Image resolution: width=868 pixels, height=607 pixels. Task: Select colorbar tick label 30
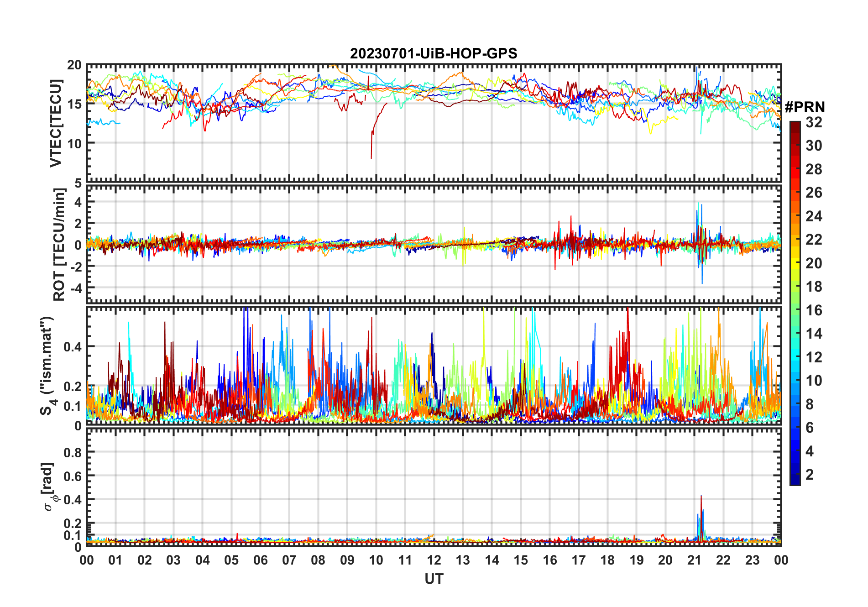(814, 146)
